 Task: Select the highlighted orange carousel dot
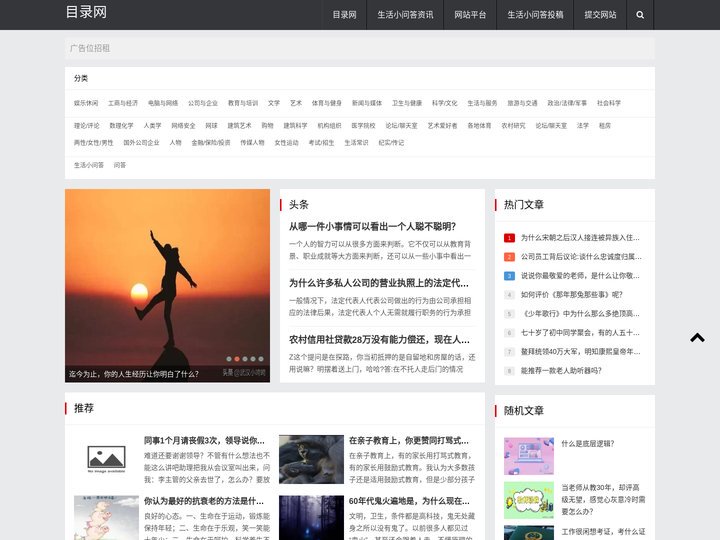[x=237, y=359]
